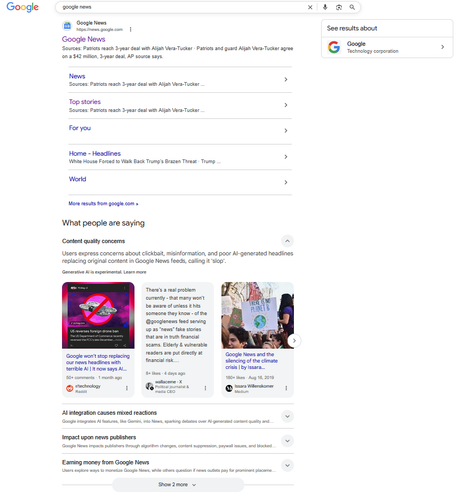This screenshot has height=499, width=462.
Task: Click the Google News favicon icon
Action: pyautogui.click(x=67, y=26)
